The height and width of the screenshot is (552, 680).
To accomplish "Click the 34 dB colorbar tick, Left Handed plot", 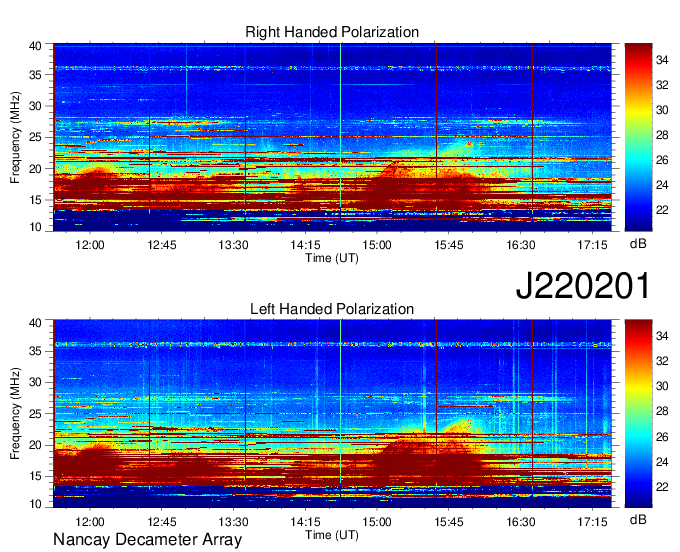I will click(x=662, y=336).
